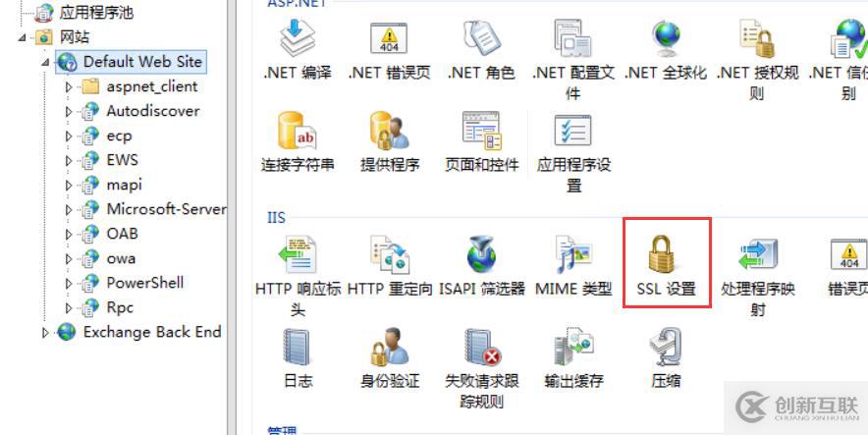Select the EWS tree item

(123, 160)
